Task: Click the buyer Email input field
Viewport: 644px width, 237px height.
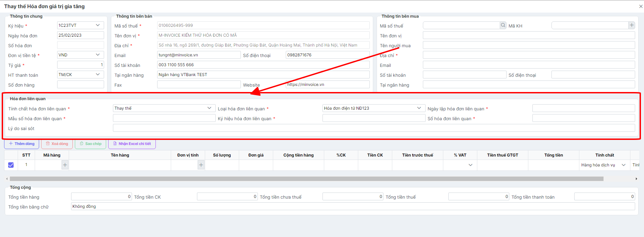Action: 529,65
